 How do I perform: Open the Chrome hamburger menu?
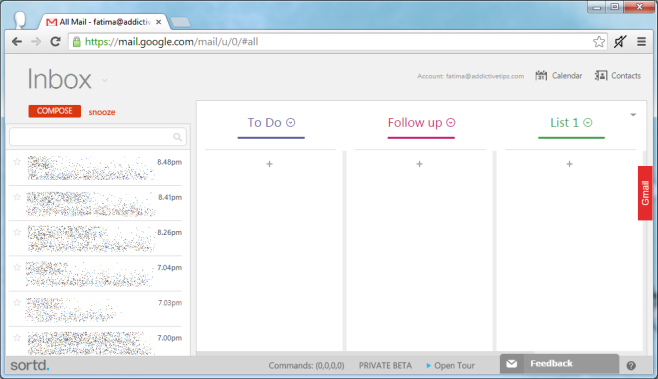coord(641,42)
